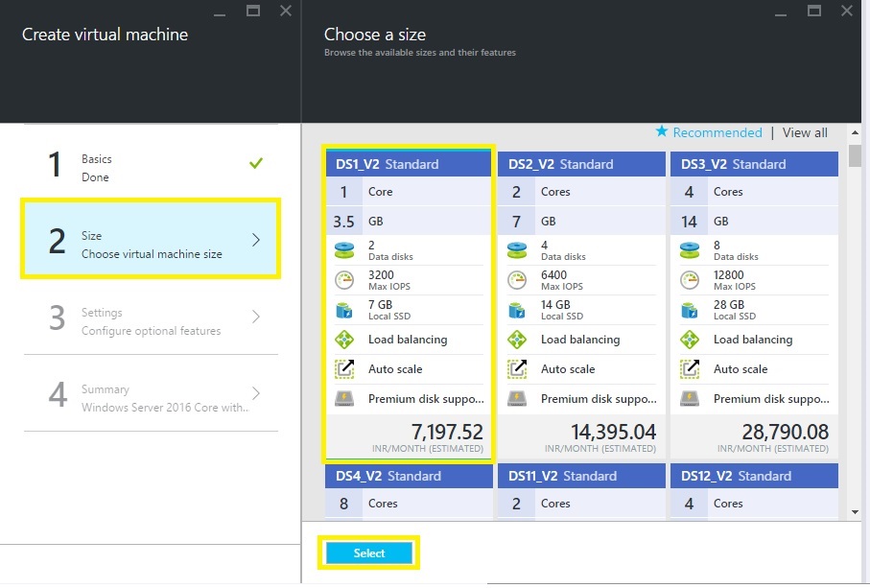The width and height of the screenshot is (870, 588).
Task: Click the size list scrollbar thumb
Action: (855, 156)
